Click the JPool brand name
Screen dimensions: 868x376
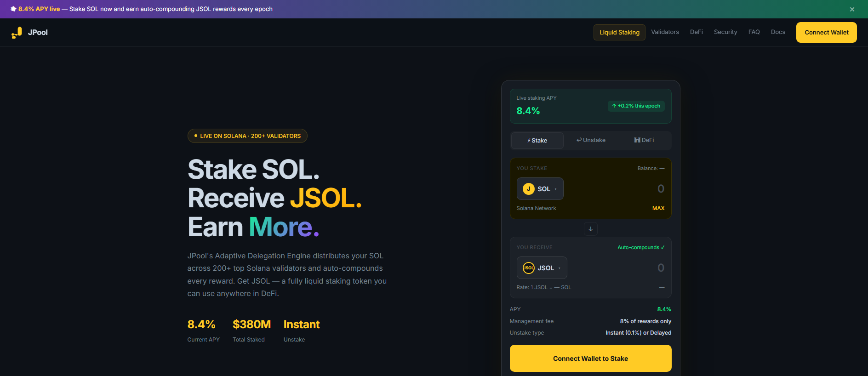coord(38,32)
